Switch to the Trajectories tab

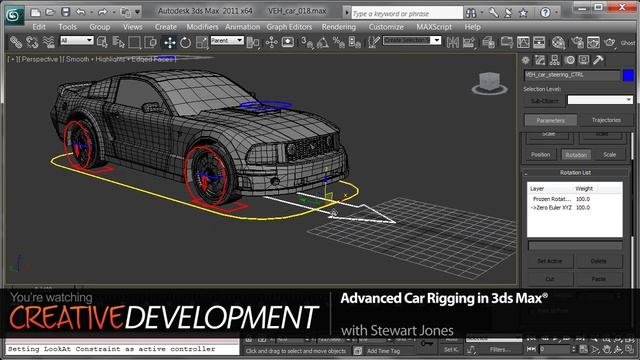pyautogui.click(x=606, y=120)
